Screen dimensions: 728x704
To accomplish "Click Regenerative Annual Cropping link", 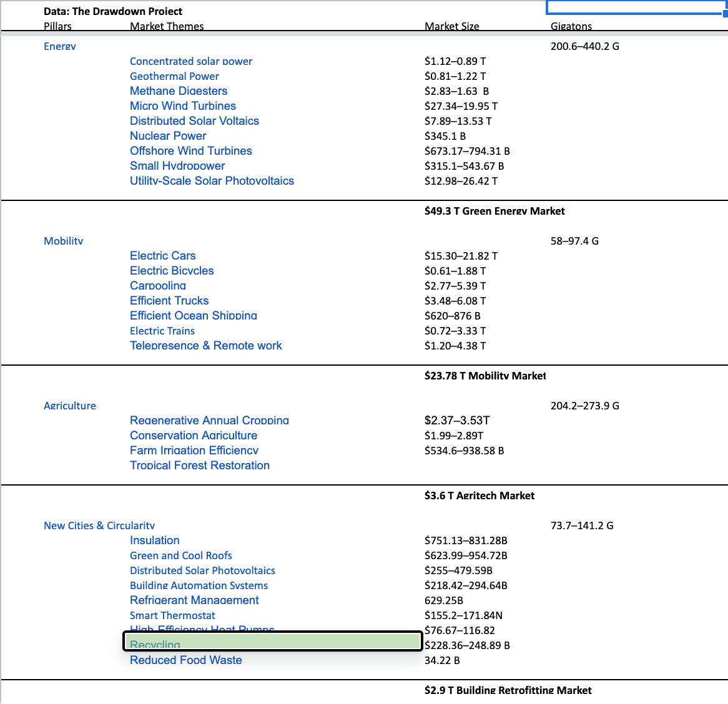I will (x=209, y=421).
